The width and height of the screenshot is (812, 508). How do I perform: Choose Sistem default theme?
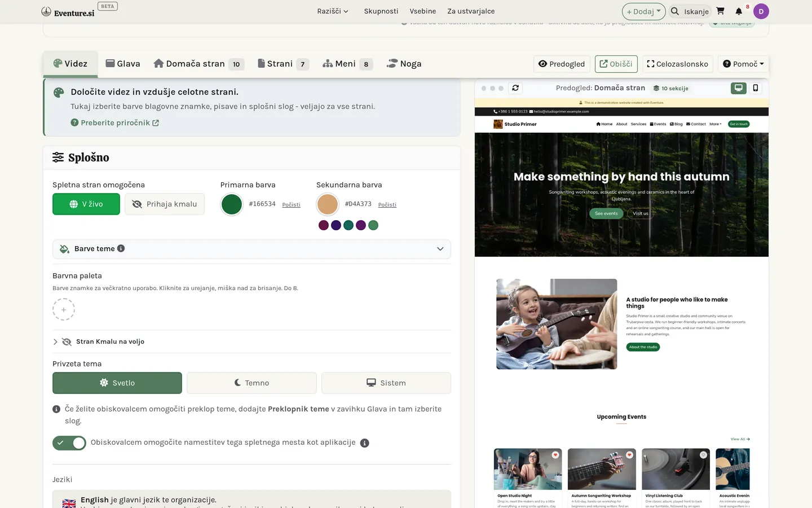coord(386,383)
